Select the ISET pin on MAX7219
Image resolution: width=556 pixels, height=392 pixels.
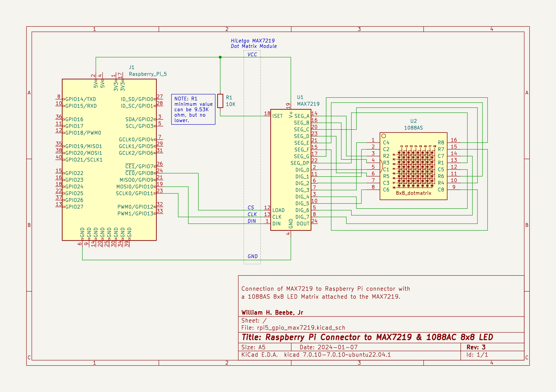pyautogui.click(x=277, y=116)
